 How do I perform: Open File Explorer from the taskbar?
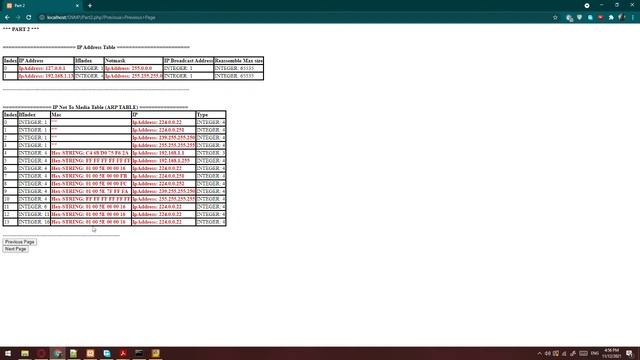(25, 353)
